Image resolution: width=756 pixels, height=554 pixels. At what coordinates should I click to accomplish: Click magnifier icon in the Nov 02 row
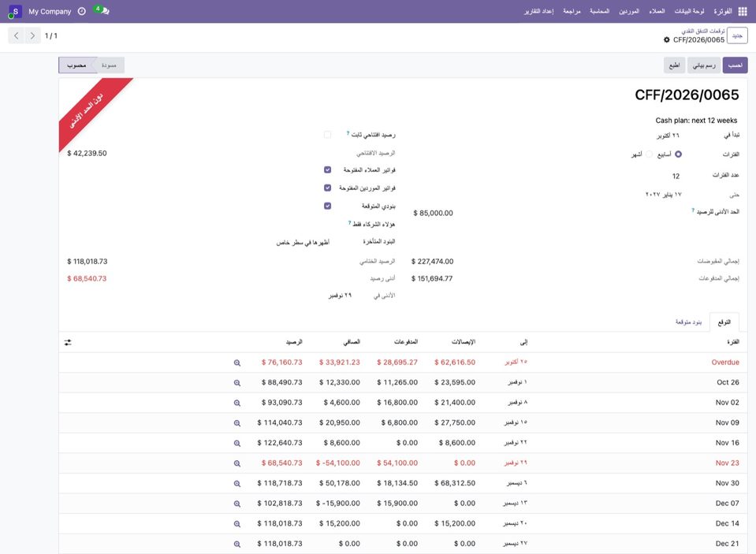[236, 403]
